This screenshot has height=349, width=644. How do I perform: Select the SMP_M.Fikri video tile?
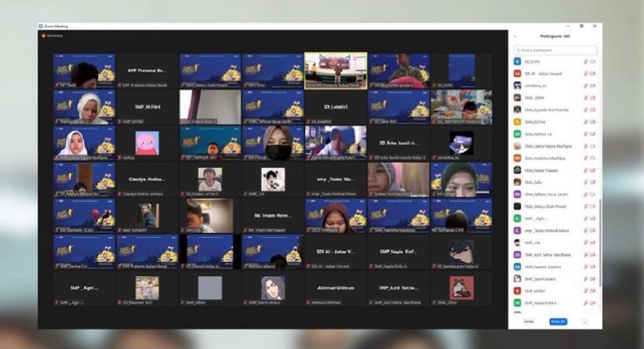148,106
